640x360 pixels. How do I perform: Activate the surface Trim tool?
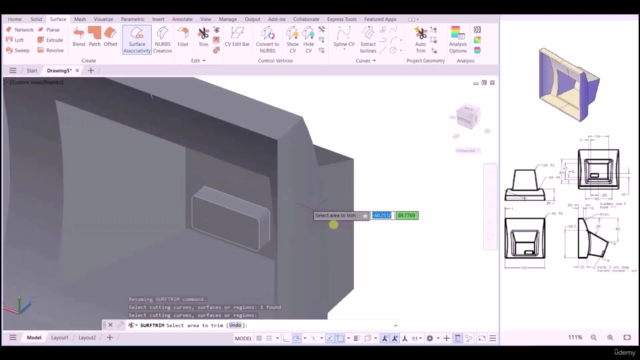[203, 37]
